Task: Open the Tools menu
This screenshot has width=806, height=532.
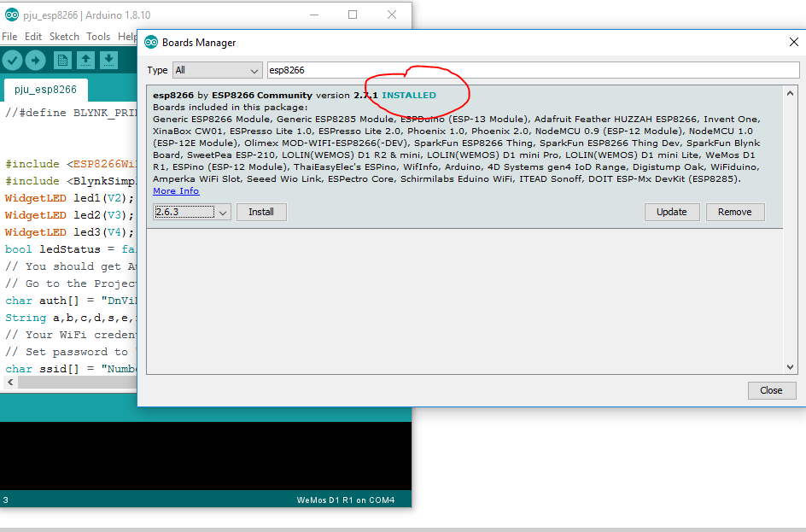Action: 98,37
